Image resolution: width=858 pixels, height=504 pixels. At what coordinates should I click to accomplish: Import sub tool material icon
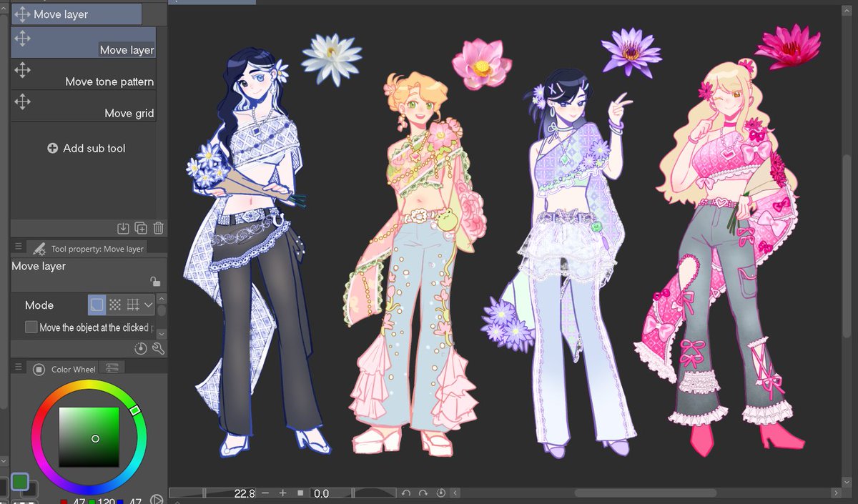pyautogui.click(x=123, y=228)
